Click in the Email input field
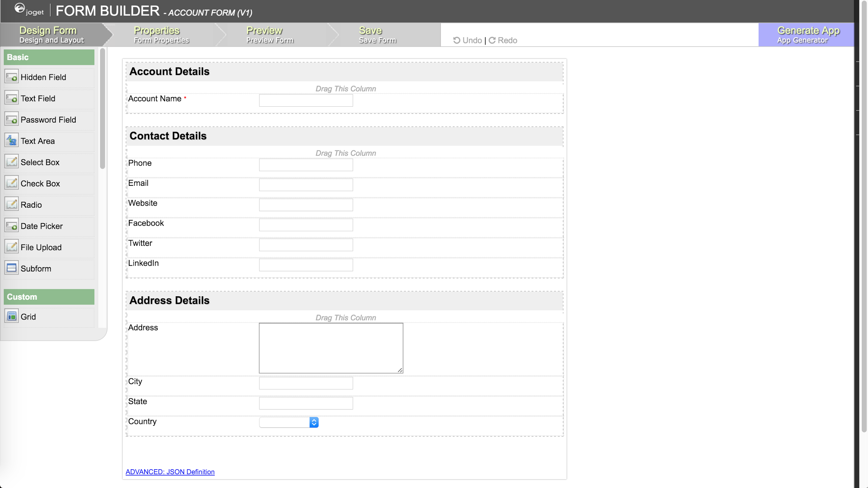The height and width of the screenshot is (488, 868). pyautogui.click(x=306, y=185)
